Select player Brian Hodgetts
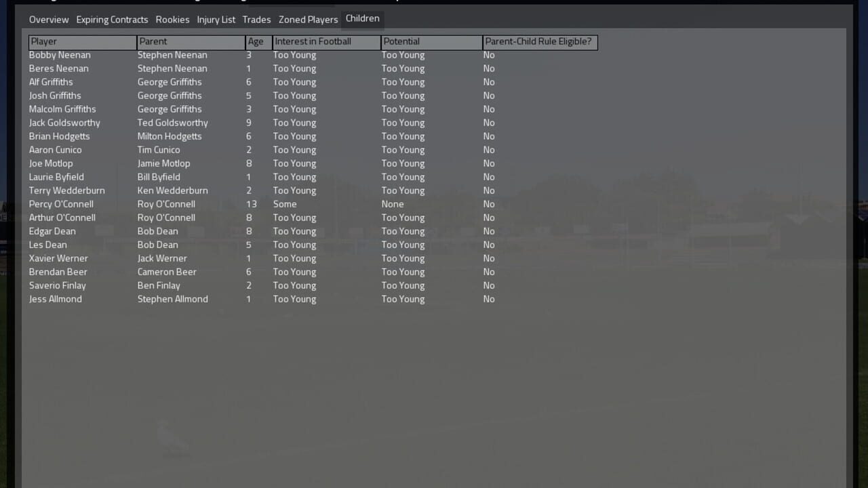Screen dimensions: 868x488 click(x=60, y=136)
